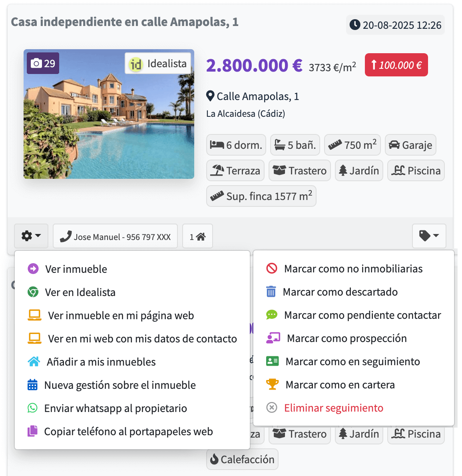This screenshot has width=462, height=476.
Task: Click the calendar icon for Nueva gestión
Action: coord(32,385)
